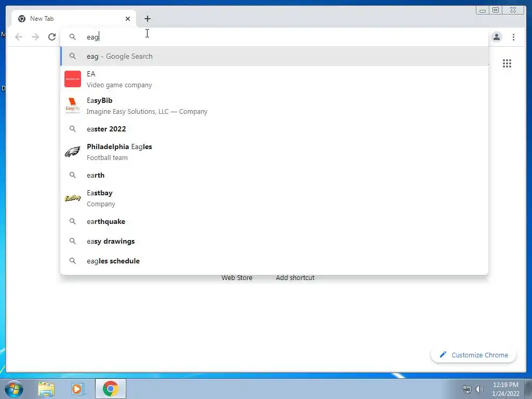
Task: Open the network tray icon
Action: pyautogui.click(x=467, y=389)
